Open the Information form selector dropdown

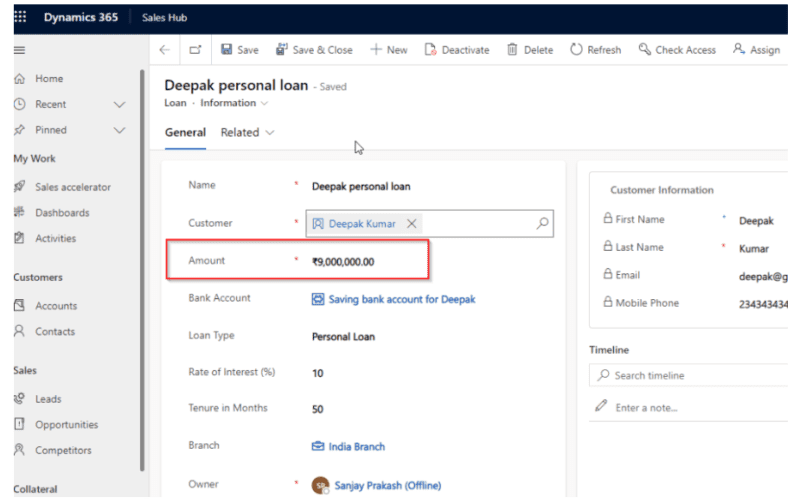click(235, 103)
